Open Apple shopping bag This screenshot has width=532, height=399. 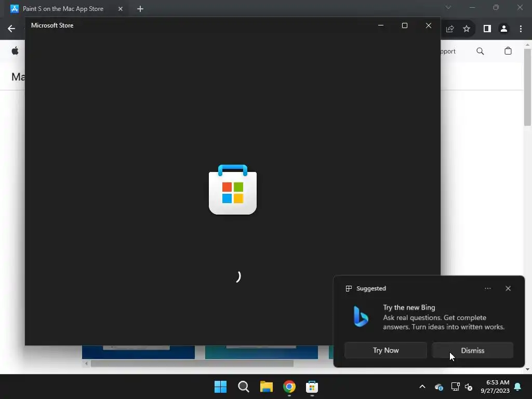point(508,51)
